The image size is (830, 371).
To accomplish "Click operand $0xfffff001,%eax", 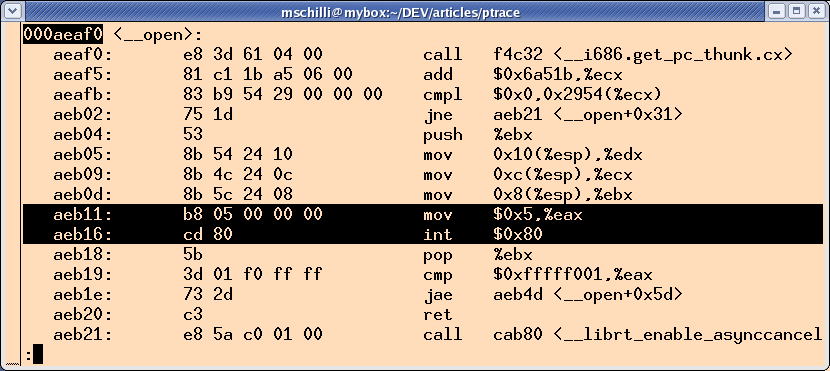I will click(x=573, y=275).
